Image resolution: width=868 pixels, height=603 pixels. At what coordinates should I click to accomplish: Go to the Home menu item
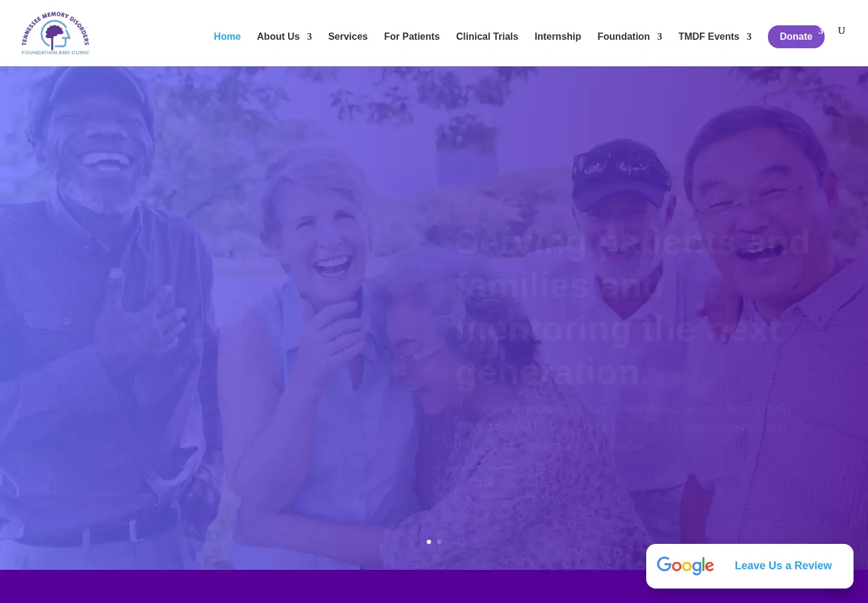click(227, 37)
